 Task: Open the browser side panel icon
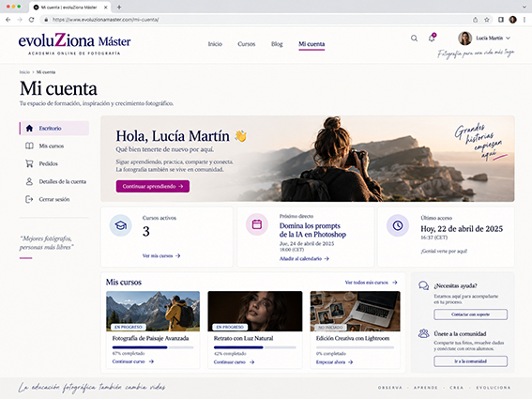(501, 20)
